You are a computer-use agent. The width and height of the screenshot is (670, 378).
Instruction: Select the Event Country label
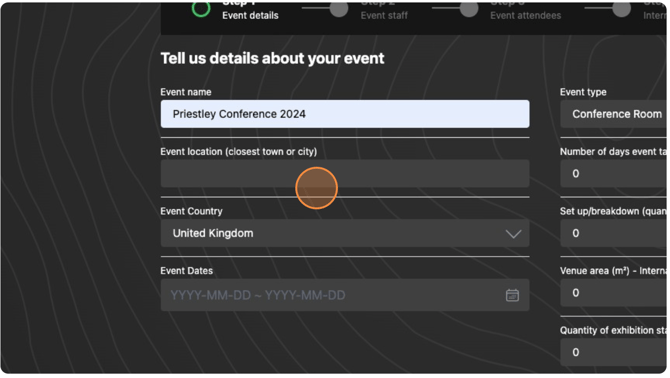pos(192,212)
